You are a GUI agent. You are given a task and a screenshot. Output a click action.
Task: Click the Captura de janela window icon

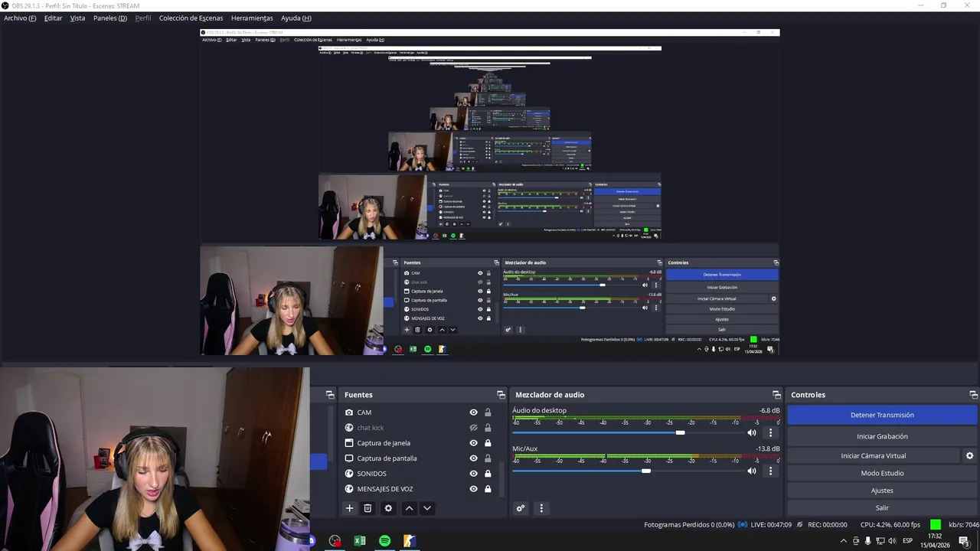349,443
